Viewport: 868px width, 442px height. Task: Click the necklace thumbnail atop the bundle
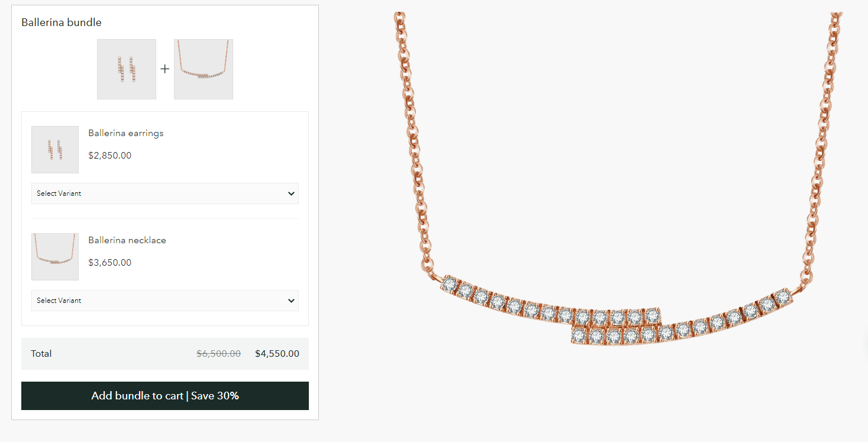[204, 69]
